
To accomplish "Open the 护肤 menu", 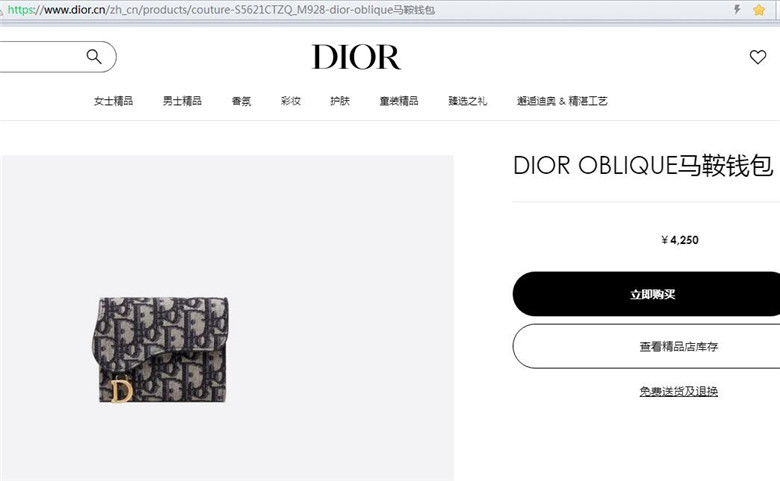I will tap(340, 101).
